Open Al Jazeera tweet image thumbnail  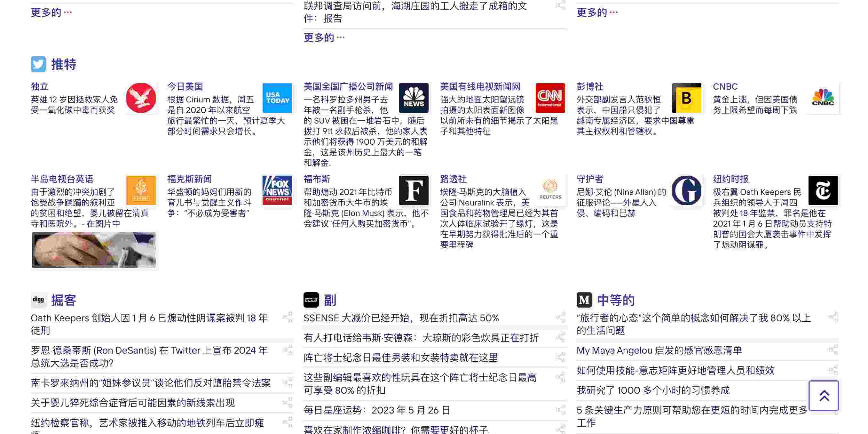pyautogui.click(x=94, y=250)
